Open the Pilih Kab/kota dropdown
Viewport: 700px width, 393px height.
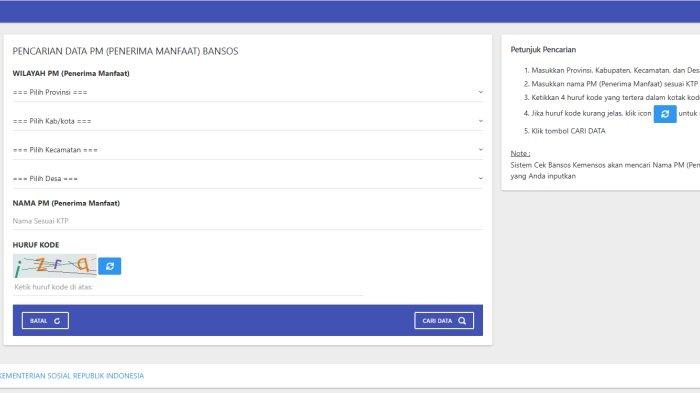point(248,121)
